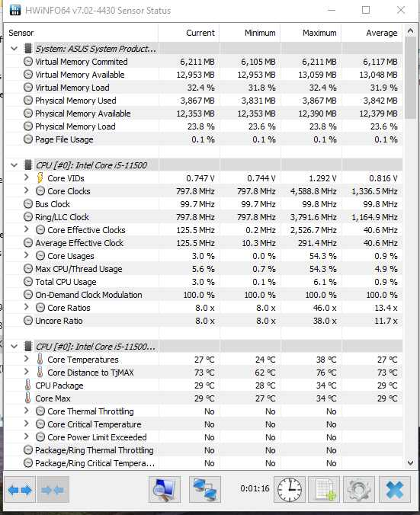
Task: Expand the Core Usages row
Action: (27, 255)
